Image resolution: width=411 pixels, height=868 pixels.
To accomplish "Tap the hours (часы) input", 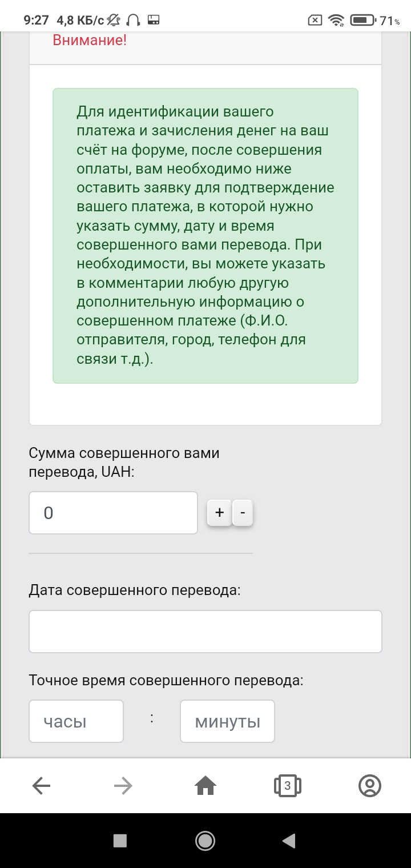I will [x=76, y=721].
